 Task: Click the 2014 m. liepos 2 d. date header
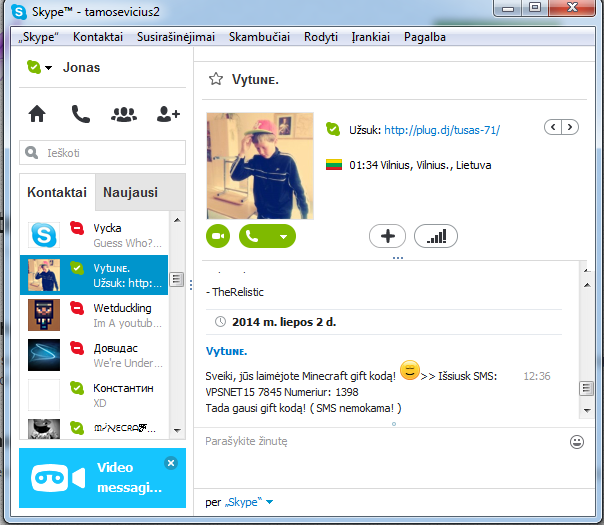tap(284, 322)
